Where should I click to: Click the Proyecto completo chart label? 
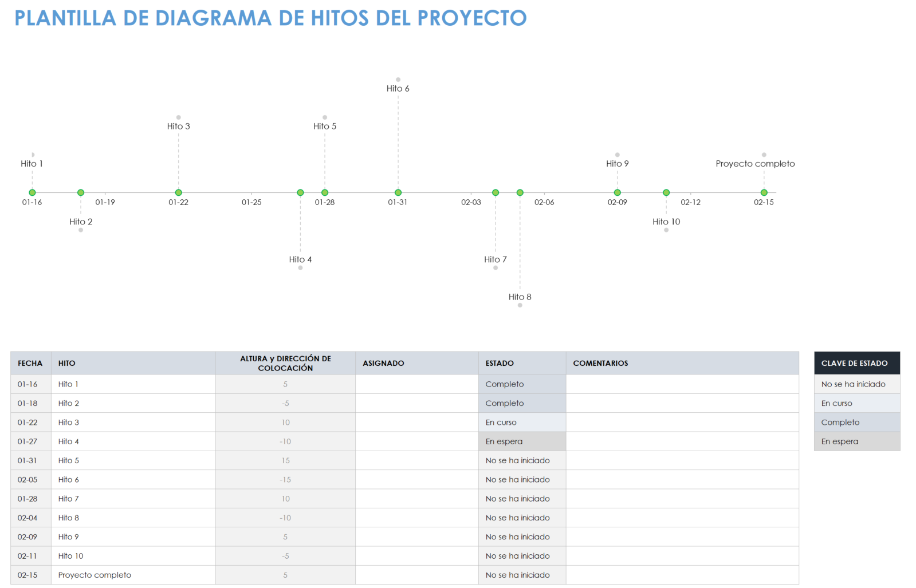(x=755, y=164)
